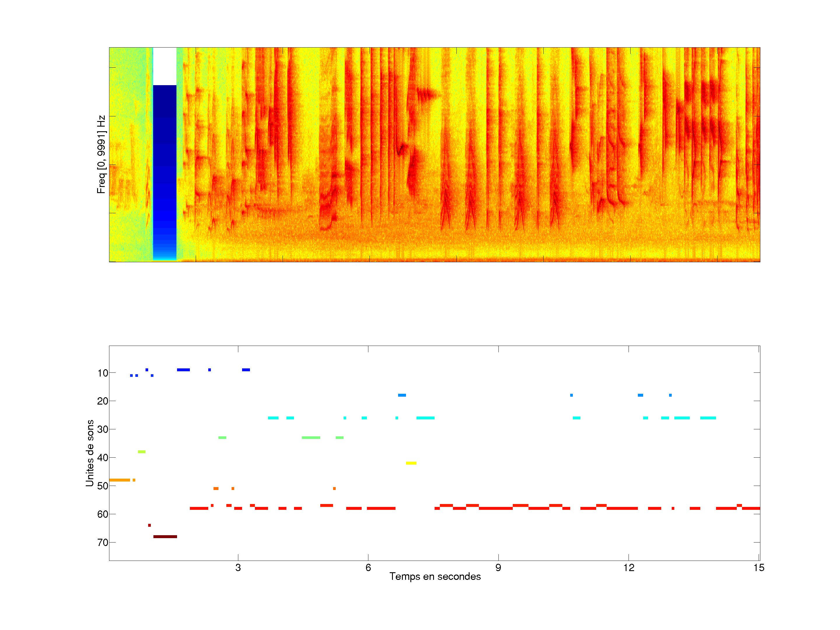Select the dark red bar near unit 68
The height and width of the screenshot is (630, 840).
pyautogui.click(x=165, y=537)
